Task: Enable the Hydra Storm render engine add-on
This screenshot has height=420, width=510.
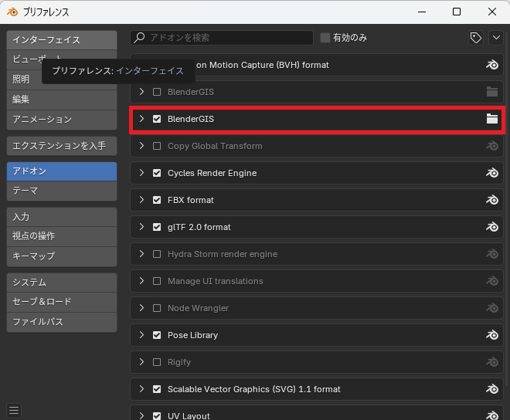Action: coord(157,254)
